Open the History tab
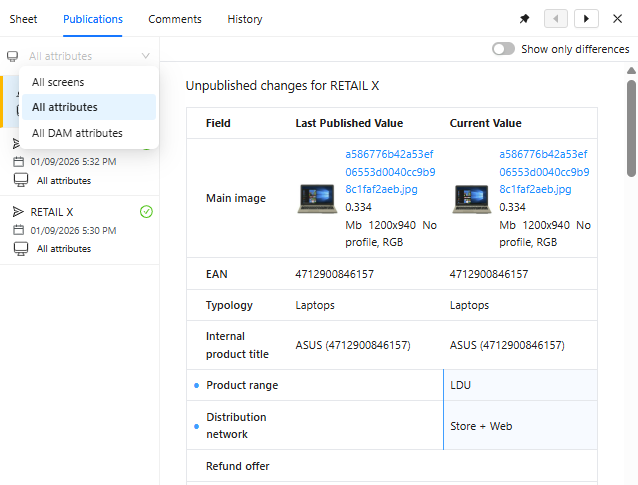This screenshot has width=638, height=485. [x=245, y=19]
